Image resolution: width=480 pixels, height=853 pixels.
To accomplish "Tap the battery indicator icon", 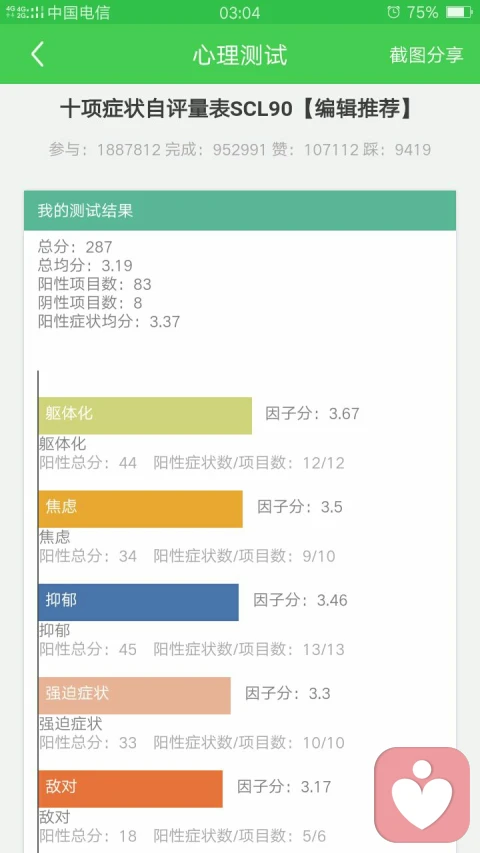I will (x=459, y=12).
